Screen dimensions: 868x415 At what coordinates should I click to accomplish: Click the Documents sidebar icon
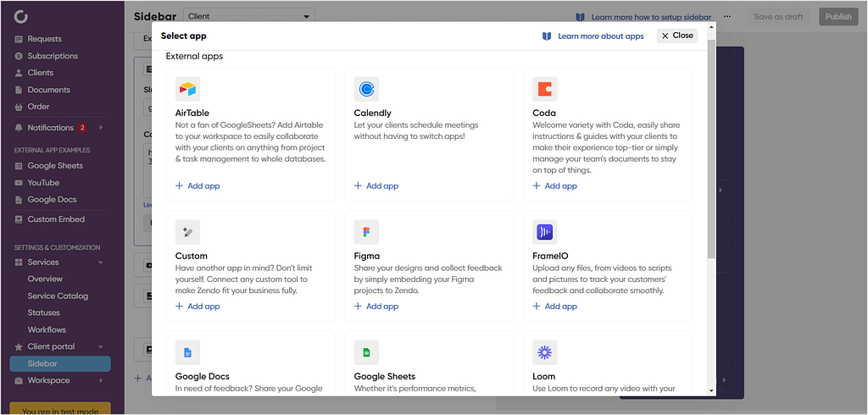click(x=19, y=90)
